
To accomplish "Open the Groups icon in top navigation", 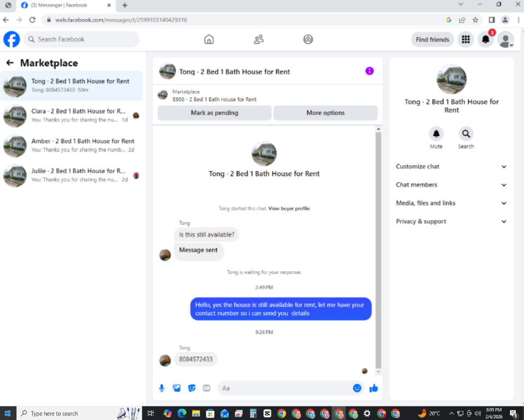I will click(308, 39).
